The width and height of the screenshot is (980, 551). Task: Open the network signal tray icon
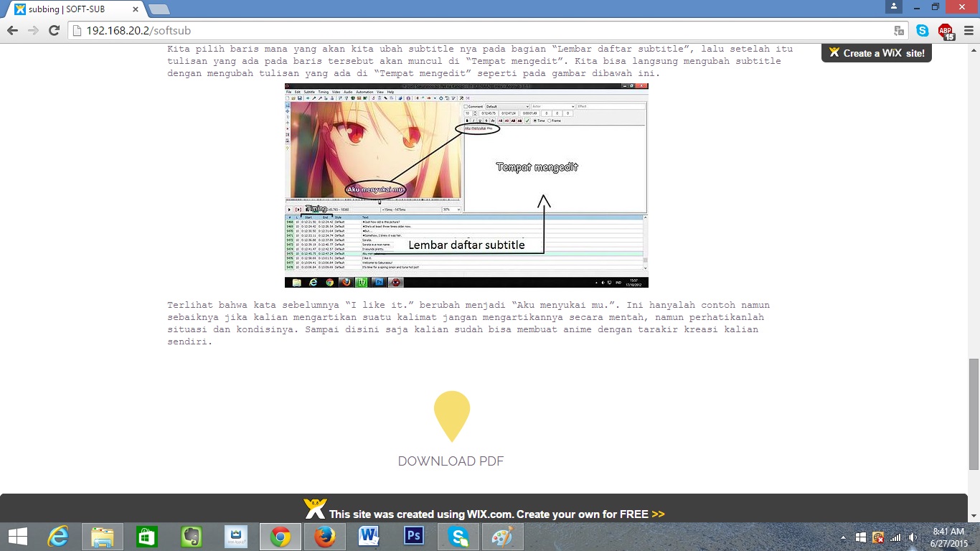pyautogui.click(x=895, y=537)
